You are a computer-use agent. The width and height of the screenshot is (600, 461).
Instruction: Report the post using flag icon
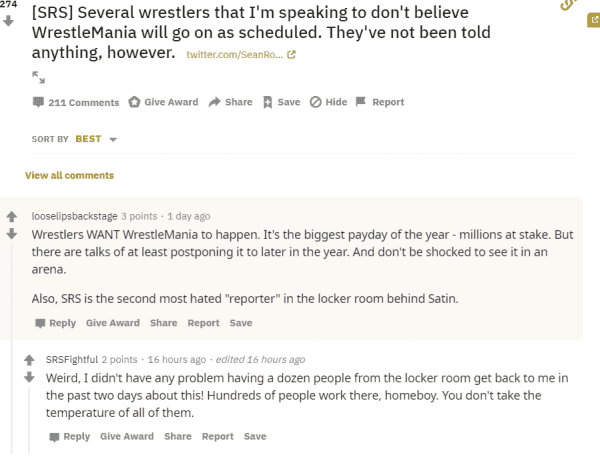(380, 102)
